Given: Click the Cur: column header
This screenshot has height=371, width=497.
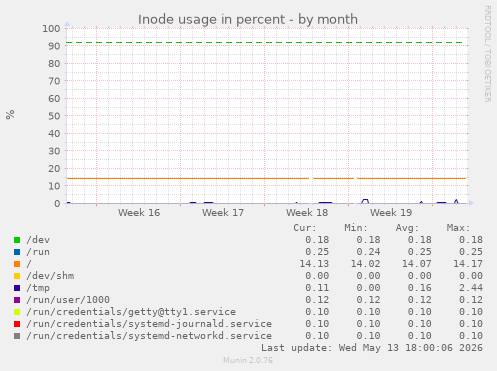Looking at the screenshot, I should (x=305, y=228).
